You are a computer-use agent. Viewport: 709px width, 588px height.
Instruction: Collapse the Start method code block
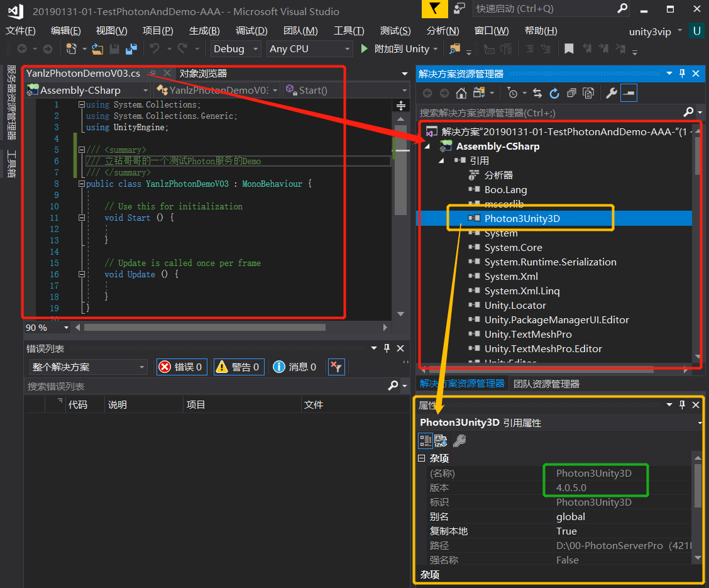(x=82, y=218)
